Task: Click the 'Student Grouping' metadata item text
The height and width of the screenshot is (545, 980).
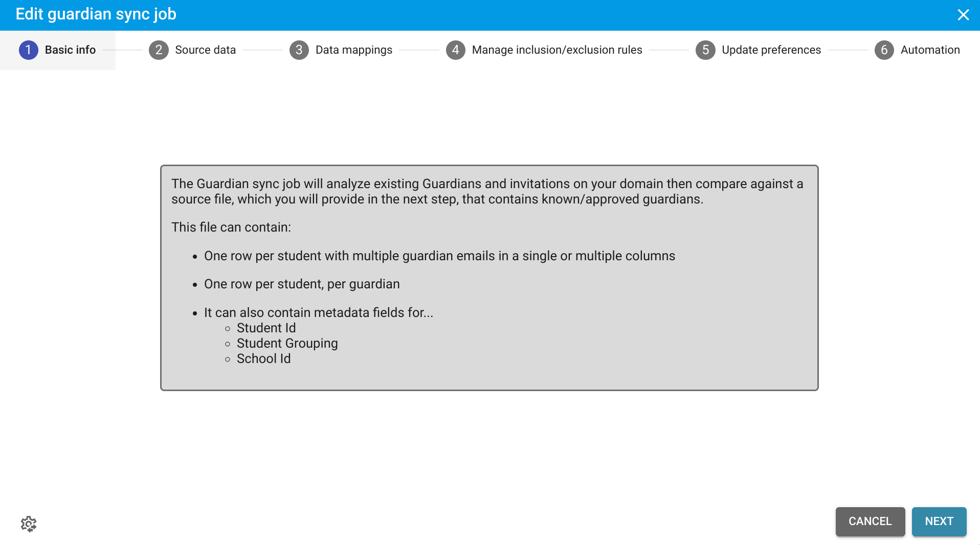Action: [x=287, y=344]
